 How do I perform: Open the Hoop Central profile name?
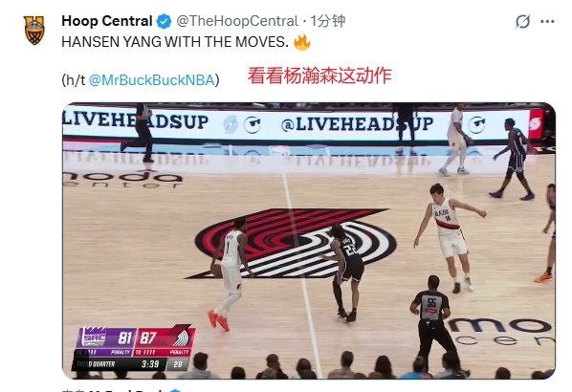[107, 21]
